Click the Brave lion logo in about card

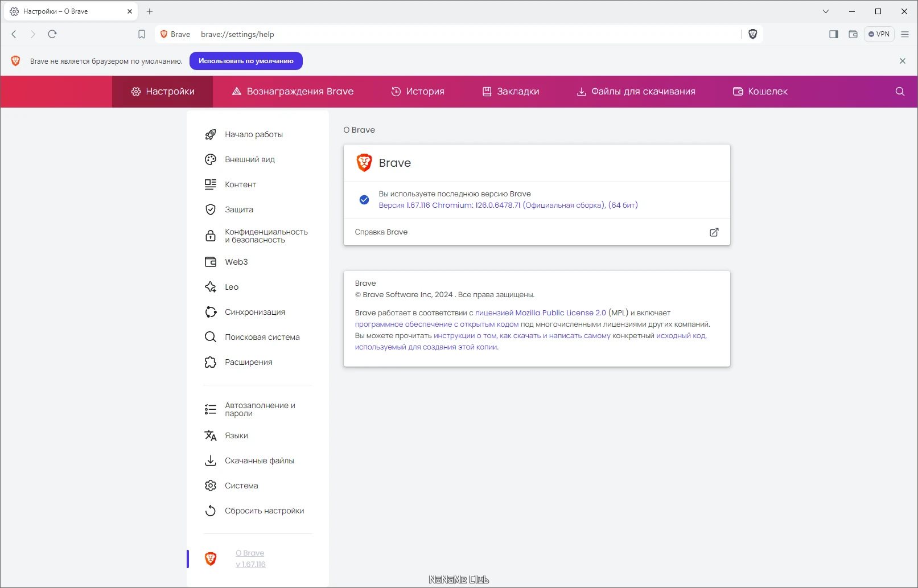(x=364, y=163)
